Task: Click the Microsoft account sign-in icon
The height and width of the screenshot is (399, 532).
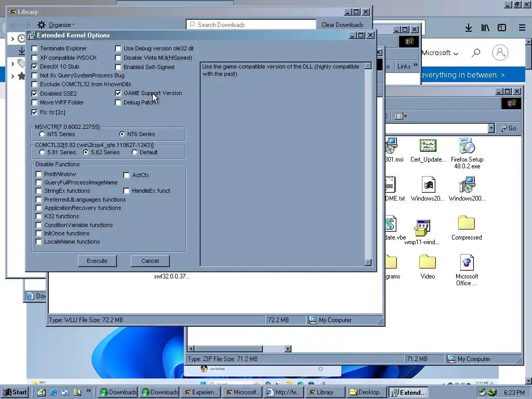Action: coord(500,52)
